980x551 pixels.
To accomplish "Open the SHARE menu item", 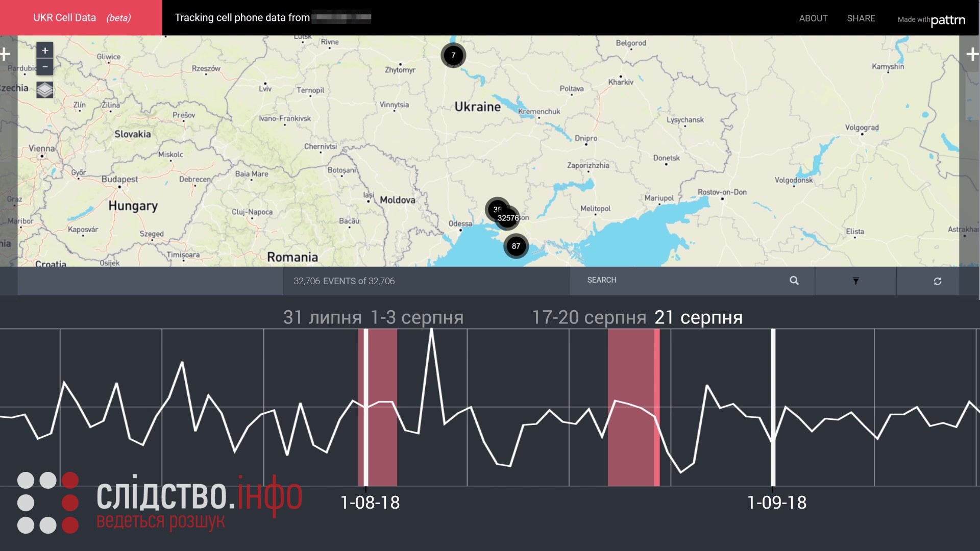I will [861, 18].
